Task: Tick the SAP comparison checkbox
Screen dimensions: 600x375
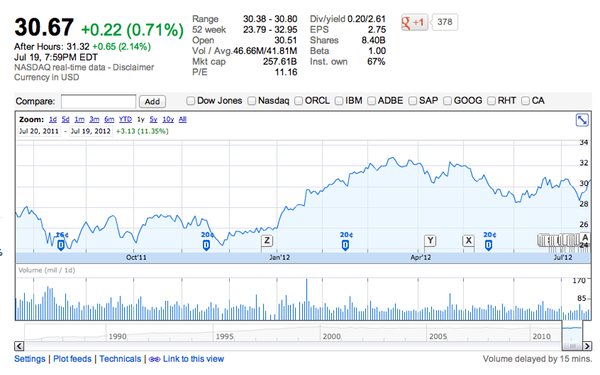Action: click(x=412, y=101)
